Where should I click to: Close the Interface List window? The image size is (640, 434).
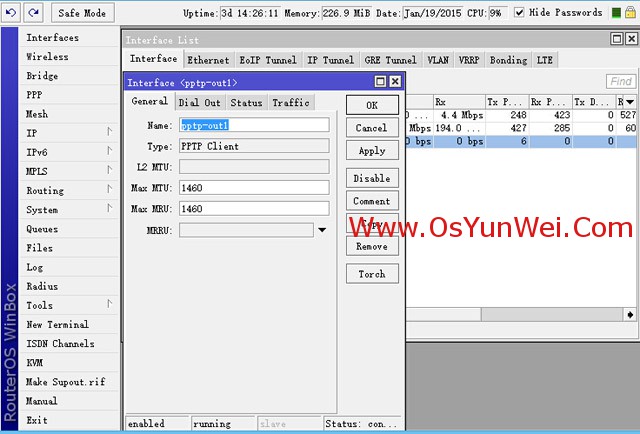tap(631, 39)
